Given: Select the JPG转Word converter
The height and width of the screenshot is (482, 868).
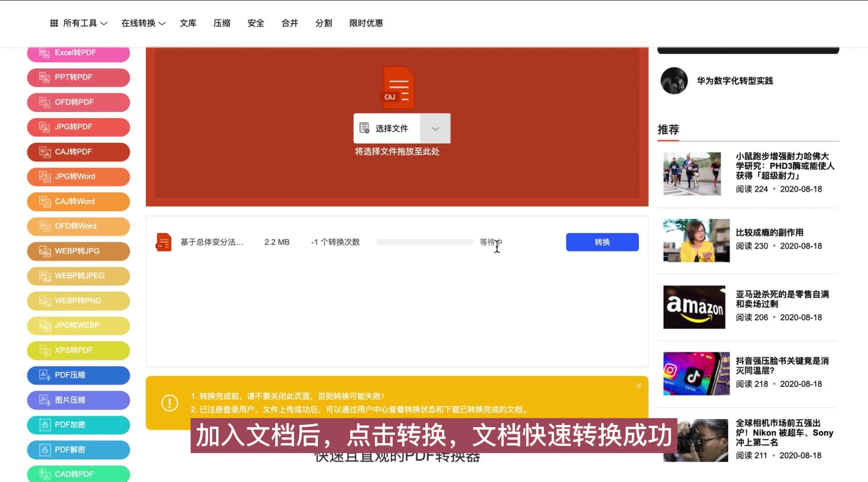Looking at the screenshot, I should point(78,176).
